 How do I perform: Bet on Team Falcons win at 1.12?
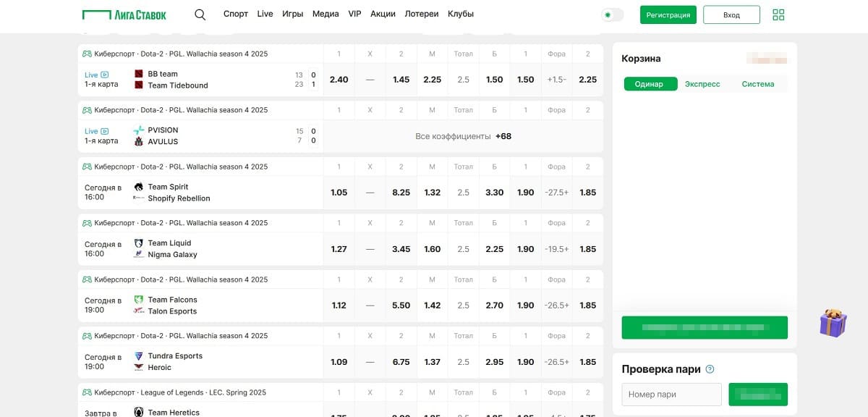click(x=339, y=306)
